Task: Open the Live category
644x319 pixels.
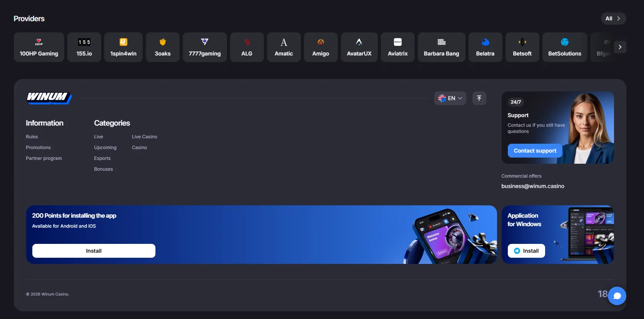Action: pos(98,137)
